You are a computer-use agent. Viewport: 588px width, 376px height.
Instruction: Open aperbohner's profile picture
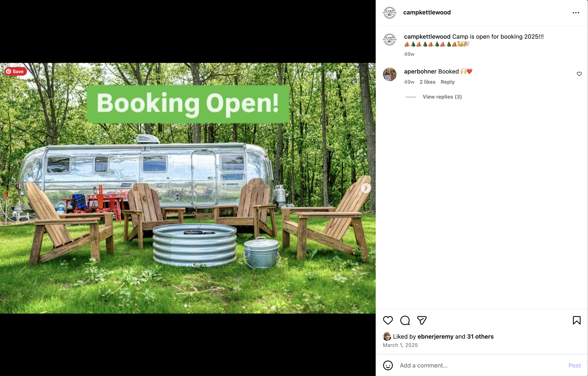[389, 74]
